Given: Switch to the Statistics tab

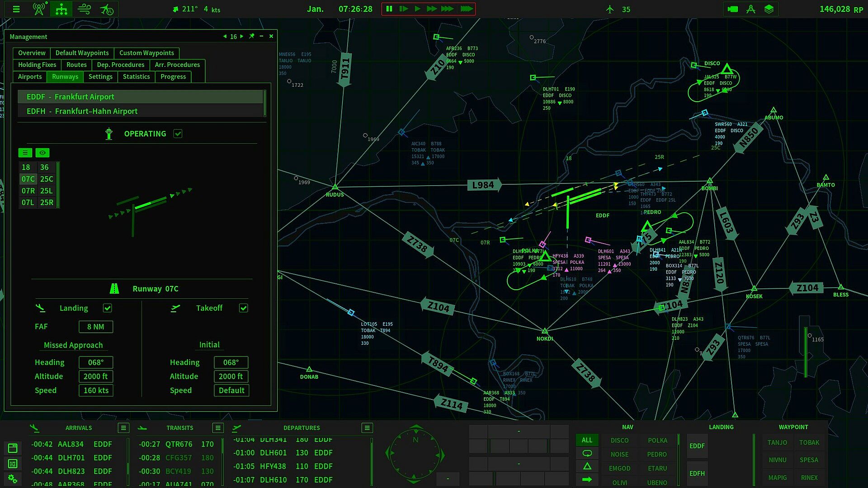Looking at the screenshot, I should [x=136, y=77].
